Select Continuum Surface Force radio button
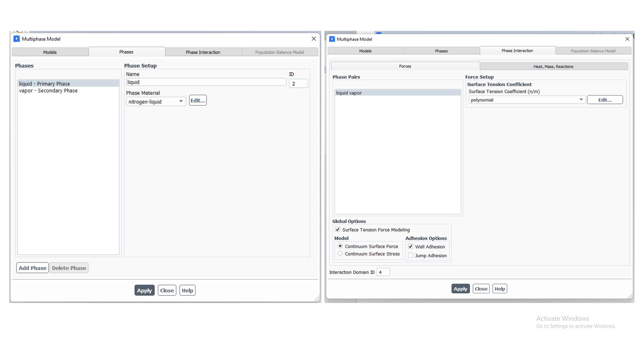This screenshot has height=362, width=644. click(340, 246)
